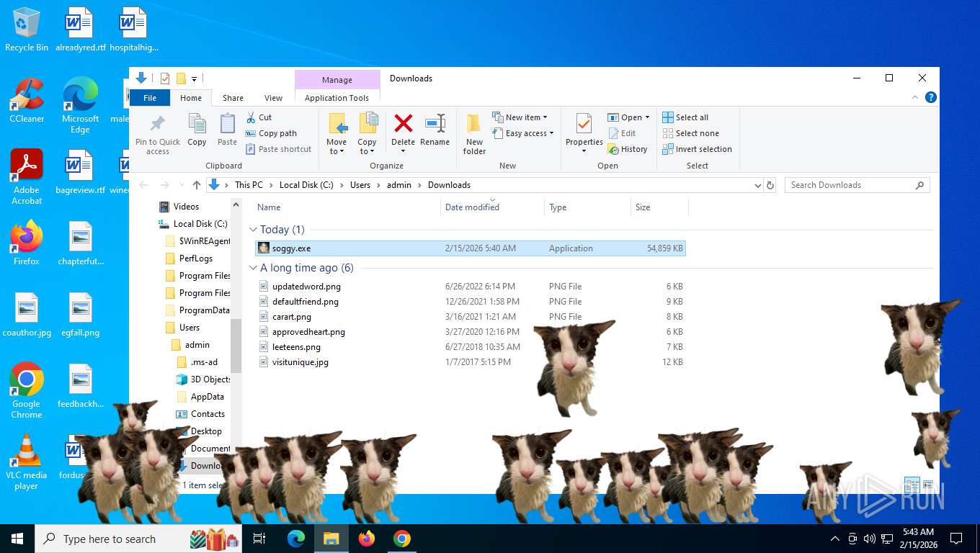Screen dimensions: 980x553
Task: Select visitunique.jpg file
Action: pos(471,362)
